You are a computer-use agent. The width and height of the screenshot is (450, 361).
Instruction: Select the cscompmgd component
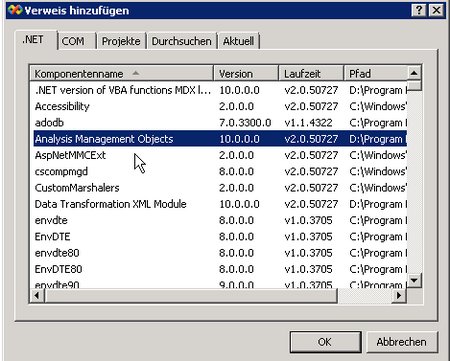[220, 171]
